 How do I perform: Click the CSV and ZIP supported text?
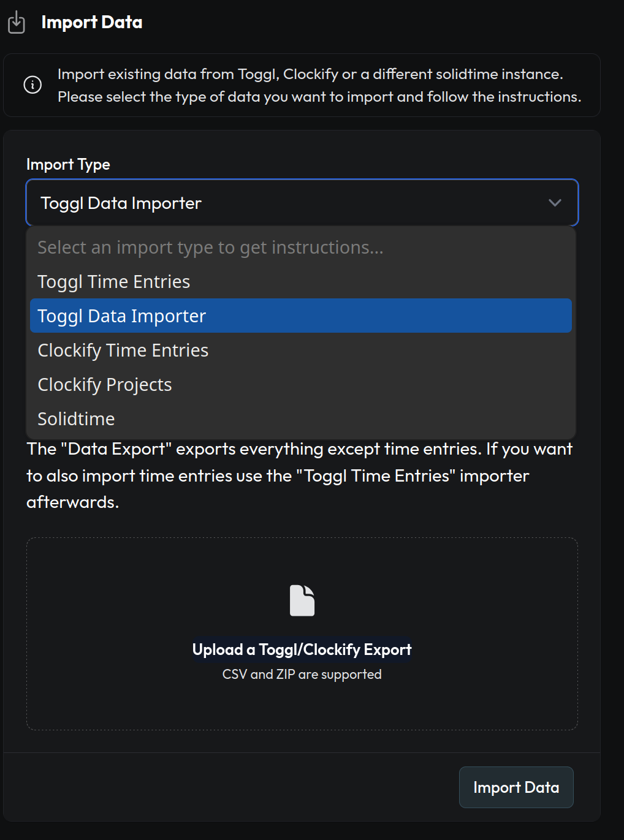(301, 674)
